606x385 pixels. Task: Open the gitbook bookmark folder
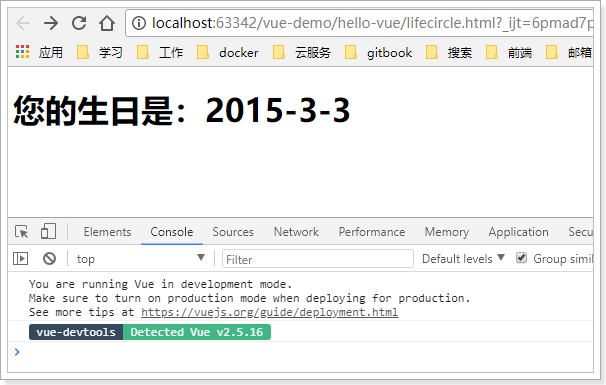coord(378,52)
